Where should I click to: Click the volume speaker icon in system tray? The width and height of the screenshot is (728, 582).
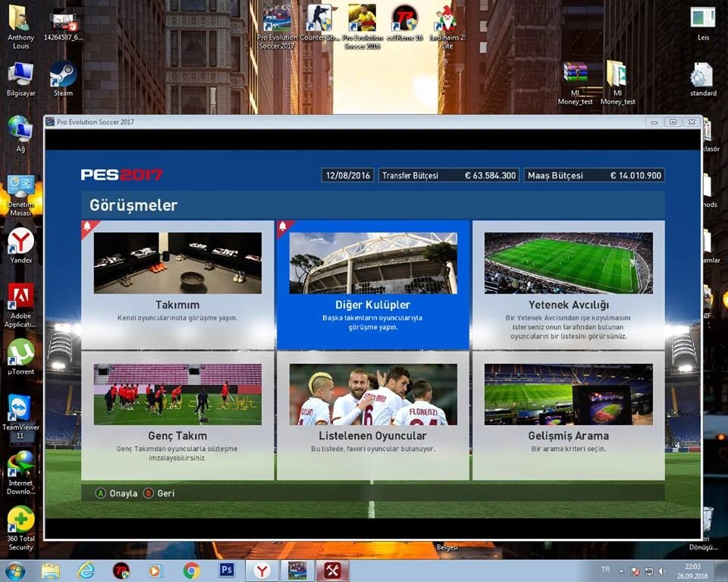pyautogui.click(x=662, y=571)
